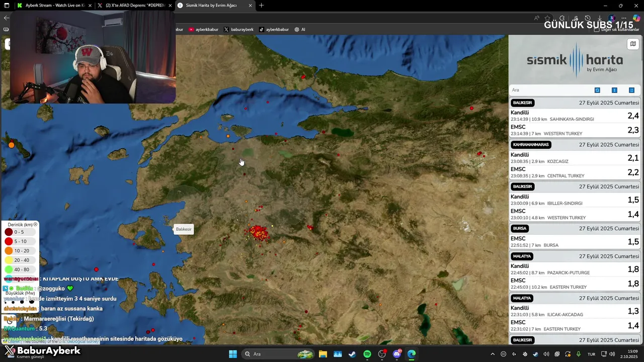The width and height of the screenshot is (644, 362).
Task: Click the collapse grid icon beside search
Action: pos(631,90)
